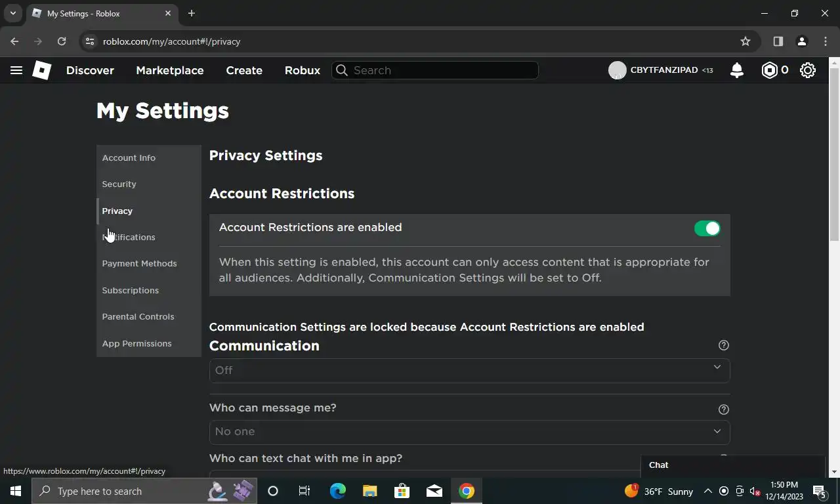The width and height of the screenshot is (840, 504).
Task: Open Parental Controls settings tab
Action: (148, 317)
